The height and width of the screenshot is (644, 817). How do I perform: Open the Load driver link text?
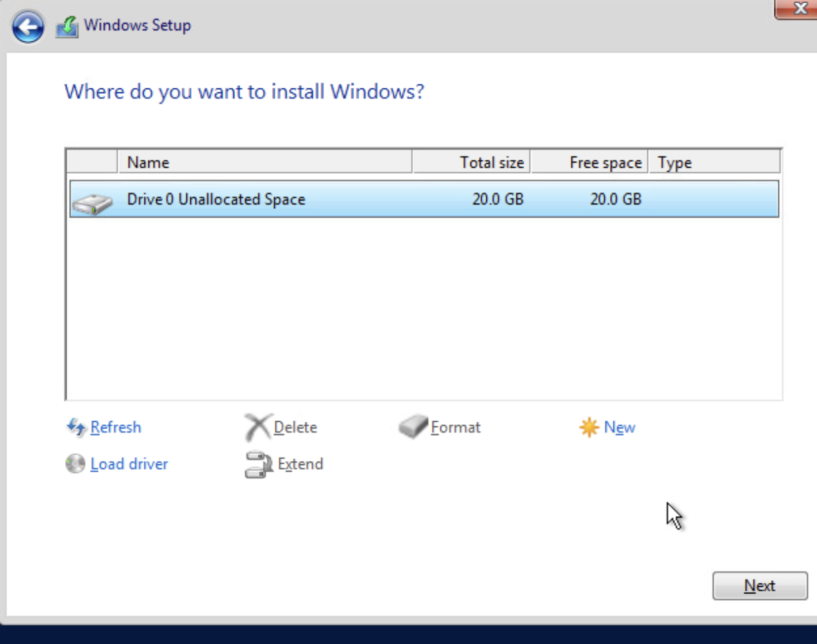pyautogui.click(x=129, y=464)
